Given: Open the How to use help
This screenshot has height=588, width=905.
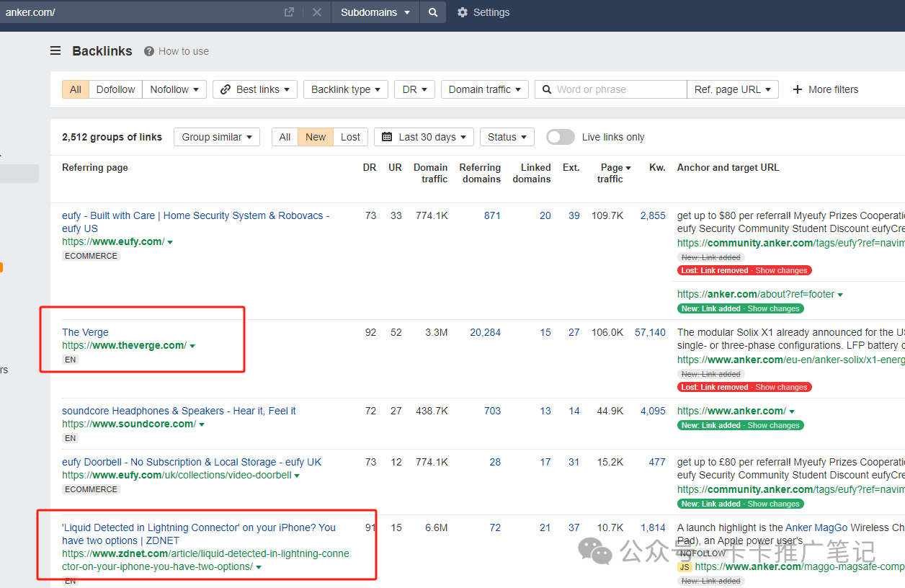Looking at the screenshot, I should [x=177, y=51].
